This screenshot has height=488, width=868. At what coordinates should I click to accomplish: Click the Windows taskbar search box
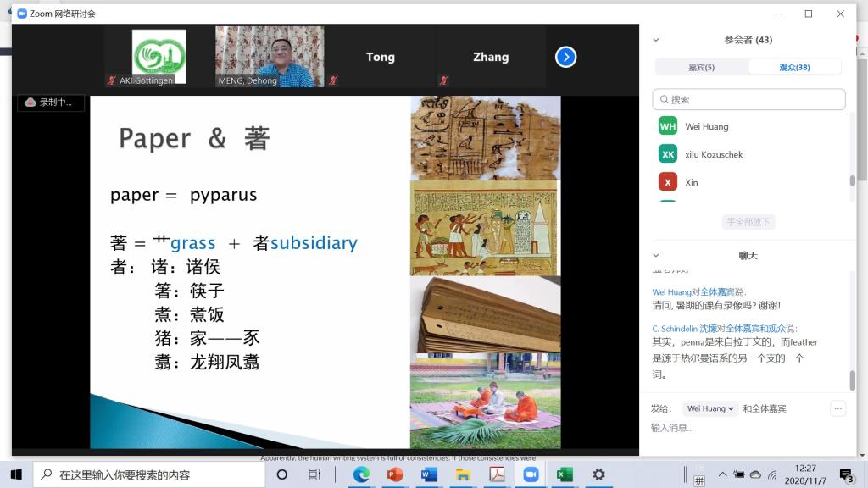(148, 474)
